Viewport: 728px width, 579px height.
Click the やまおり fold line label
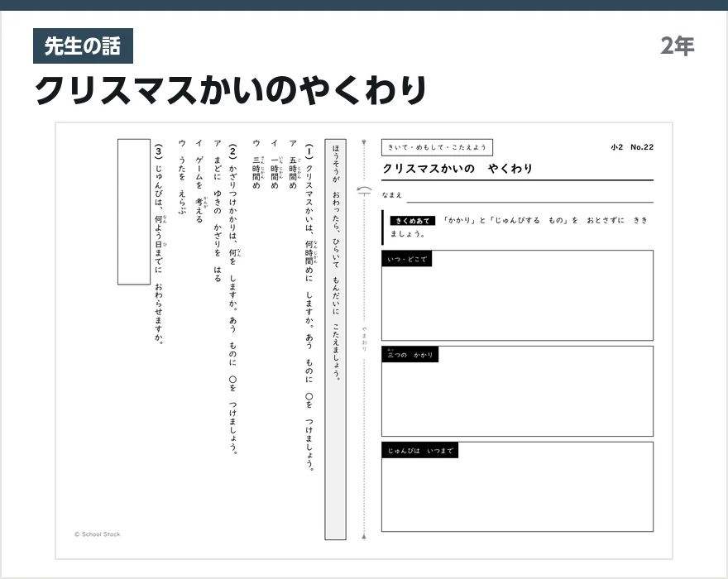tap(365, 339)
